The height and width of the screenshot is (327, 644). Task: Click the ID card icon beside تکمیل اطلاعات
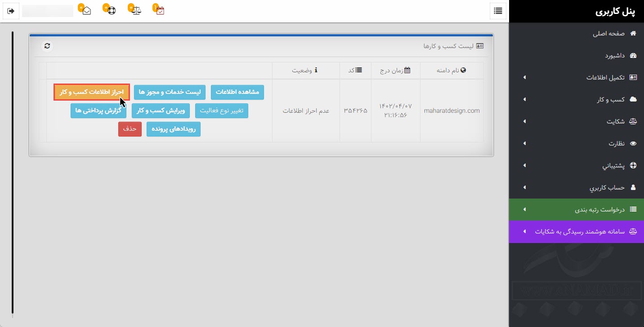[x=633, y=77]
